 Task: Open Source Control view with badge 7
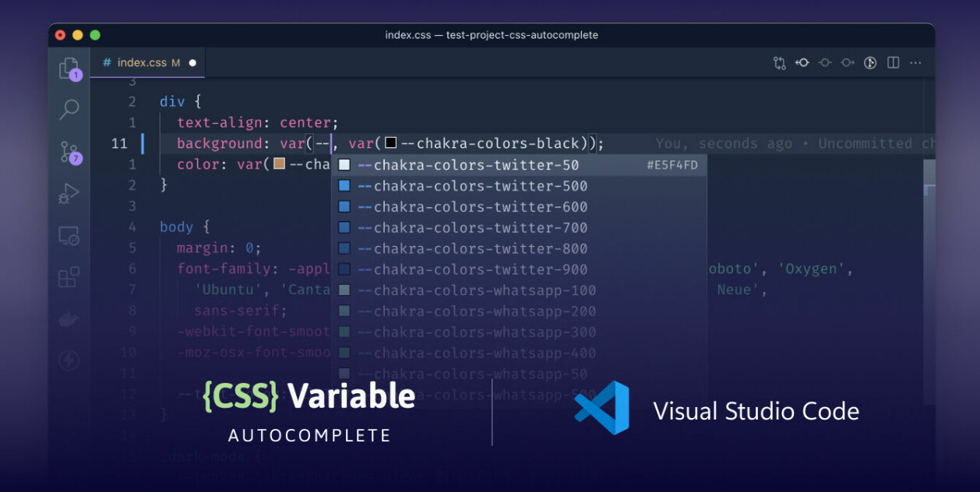(x=69, y=152)
